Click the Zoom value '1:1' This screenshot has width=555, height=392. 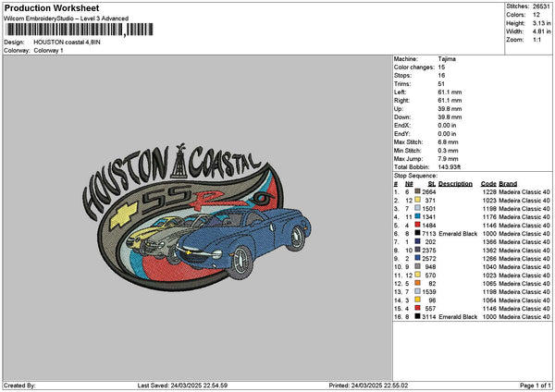pyautogui.click(x=536, y=40)
